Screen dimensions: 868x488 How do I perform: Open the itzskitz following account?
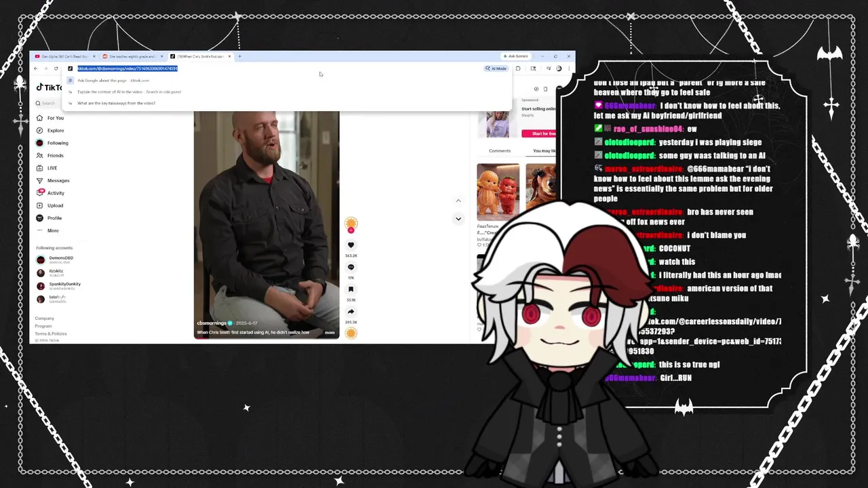pos(51,272)
